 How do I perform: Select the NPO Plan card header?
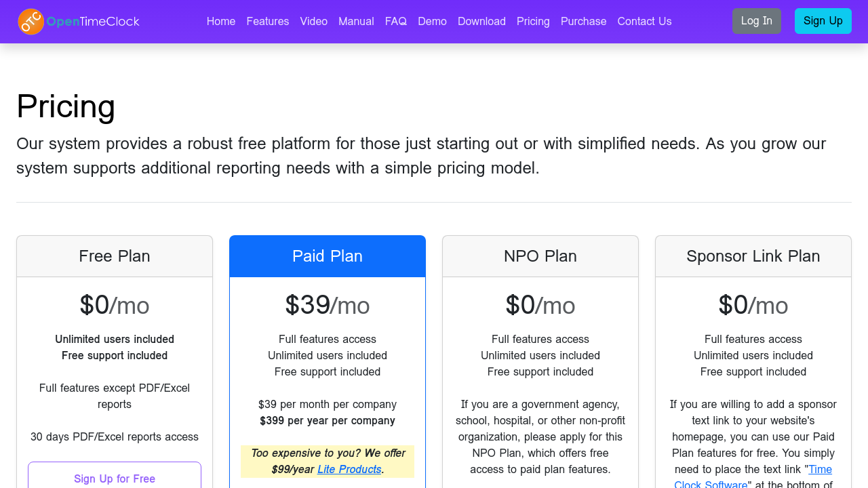click(540, 256)
